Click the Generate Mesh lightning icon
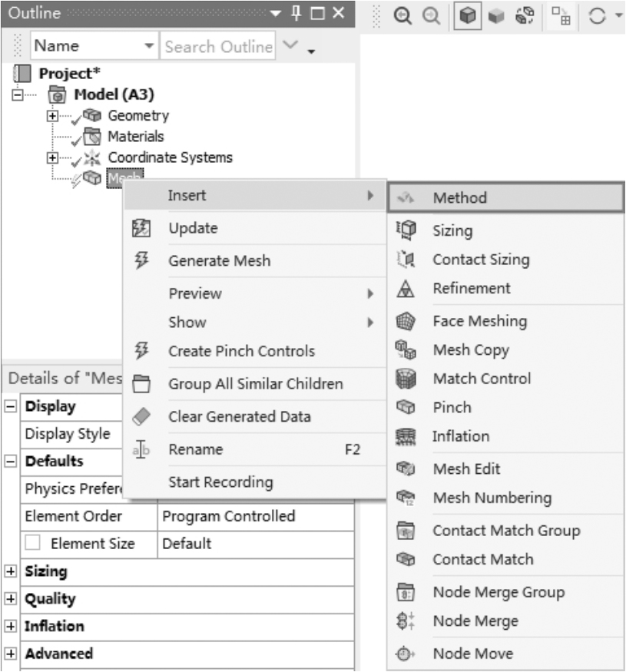The image size is (626, 672). coord(141,260)
